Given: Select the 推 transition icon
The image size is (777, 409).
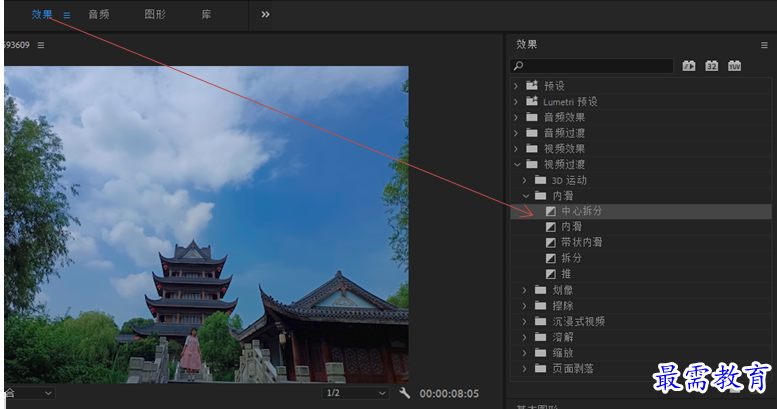Looking at the screenshot, I should click(551, 274).
